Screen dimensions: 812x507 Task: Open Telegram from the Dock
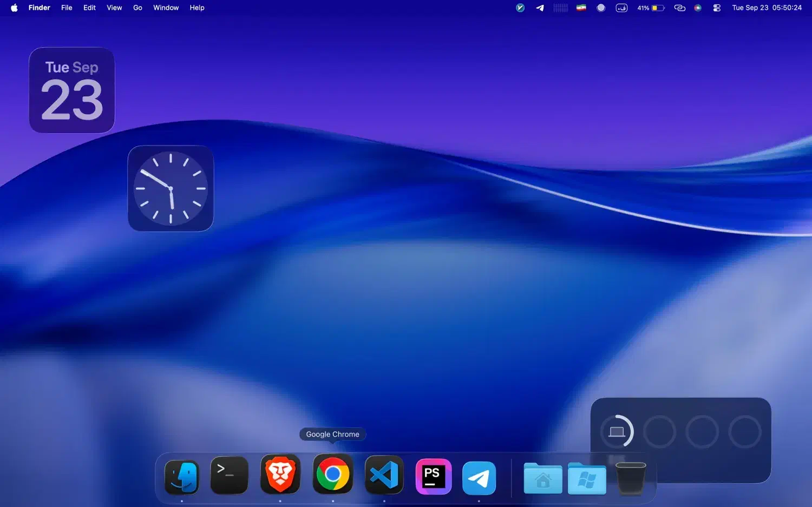[479, 478]
